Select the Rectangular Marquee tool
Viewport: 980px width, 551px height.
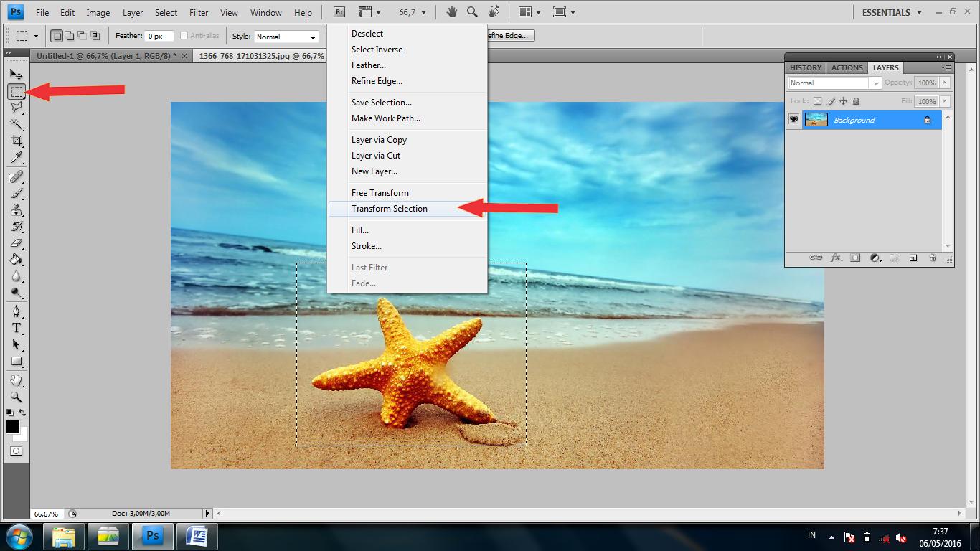pos(17,91)
